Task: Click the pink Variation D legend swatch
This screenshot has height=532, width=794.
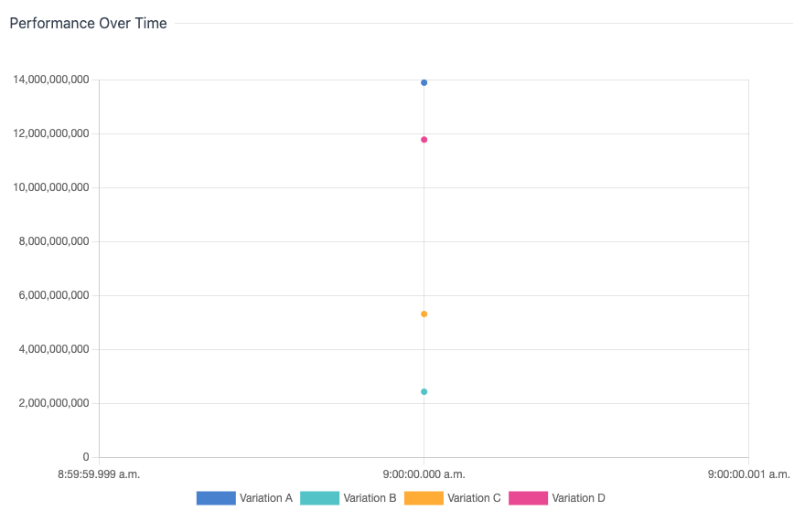Action: (x=528, y=498)
